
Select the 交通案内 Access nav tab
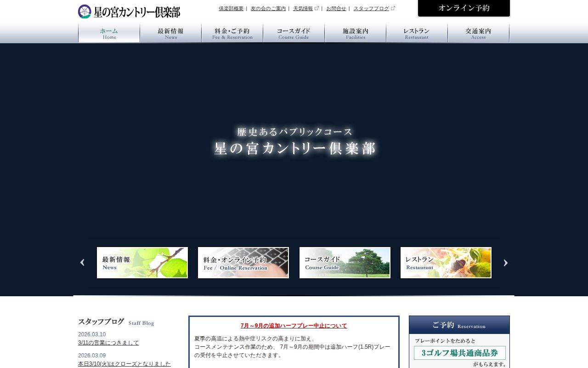479,33
